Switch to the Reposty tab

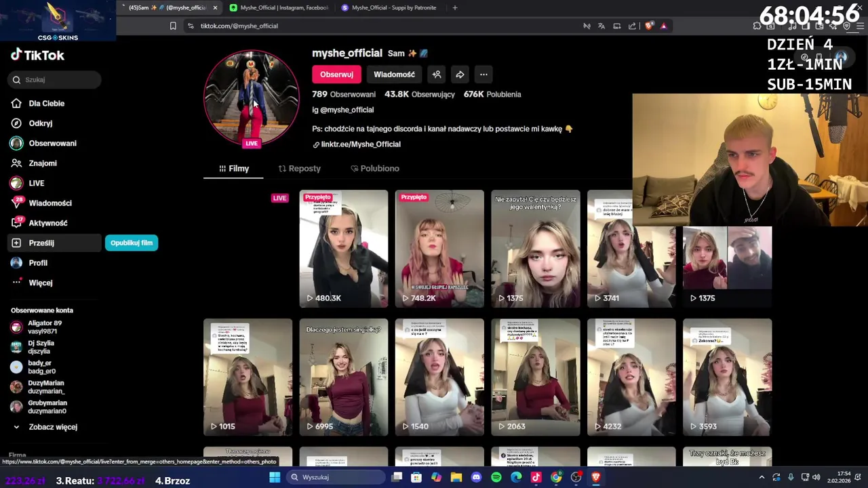coord(299,168)
